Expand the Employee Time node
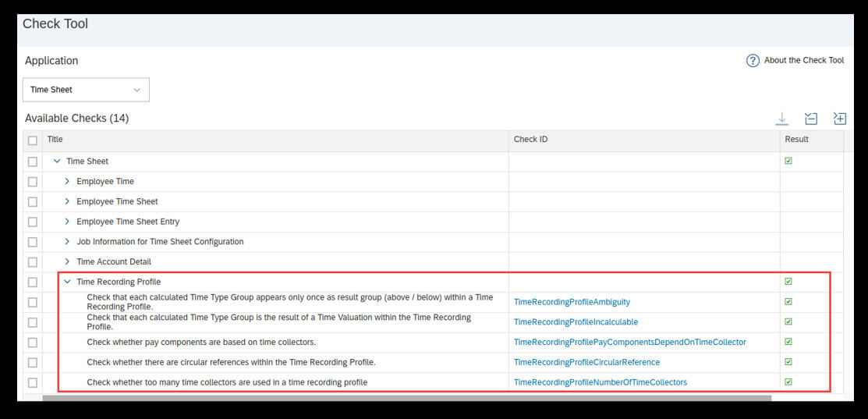 tap(68, 182)
